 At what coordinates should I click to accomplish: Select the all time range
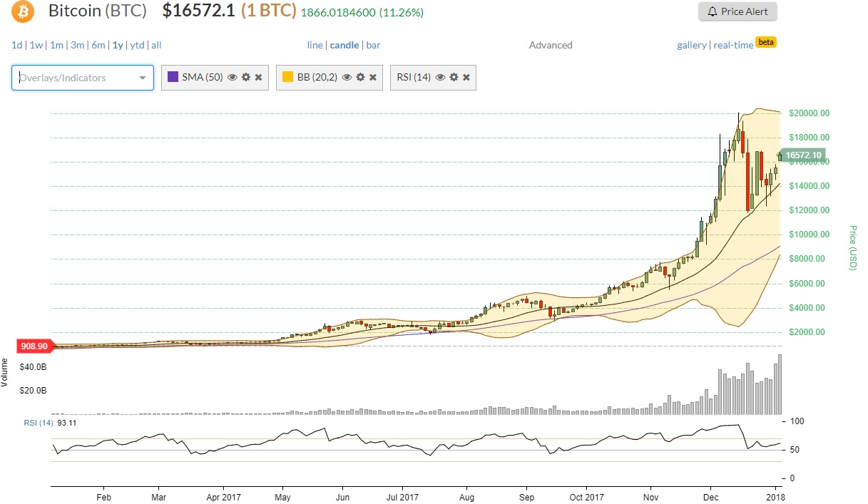[156, 45]
